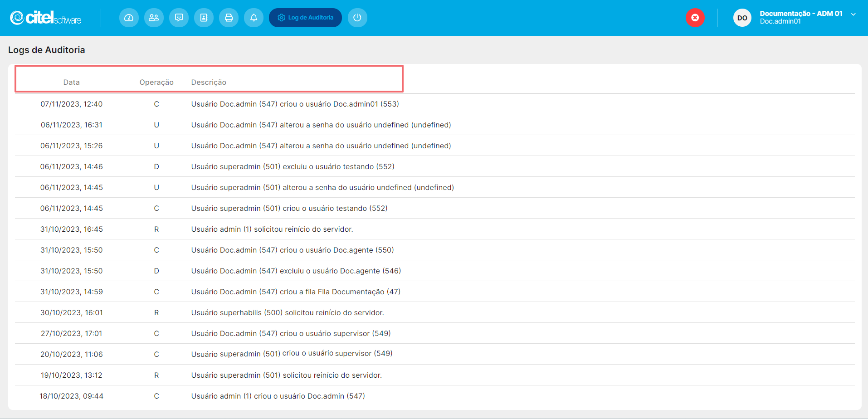
Task: Click the printer icon in header
Action: click(229, 18)
